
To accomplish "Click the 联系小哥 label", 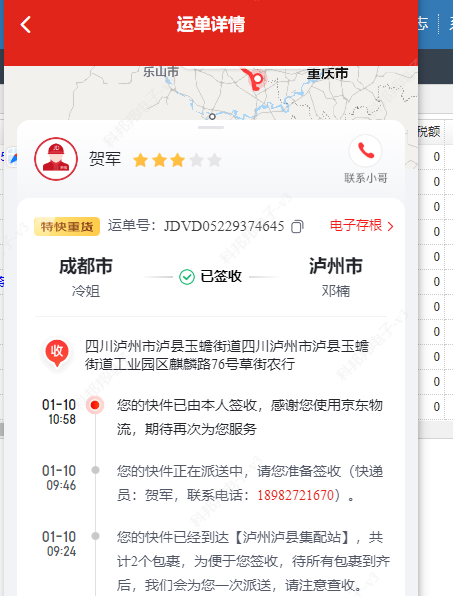I will point(366,178).
